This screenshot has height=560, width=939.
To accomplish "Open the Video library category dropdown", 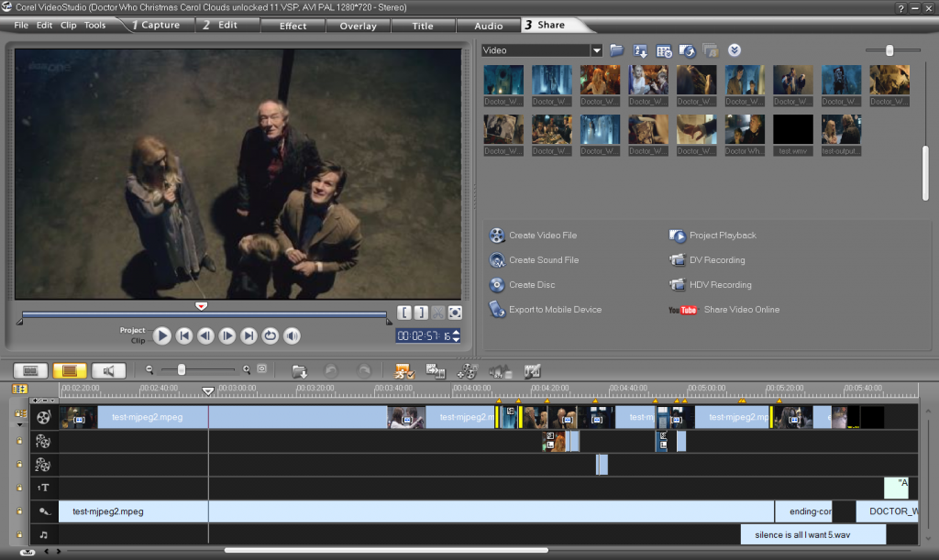I will 596,50.
